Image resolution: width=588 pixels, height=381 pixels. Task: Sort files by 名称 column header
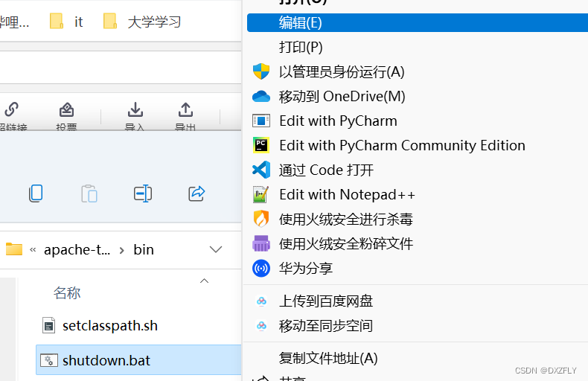[x=67, y=293]
